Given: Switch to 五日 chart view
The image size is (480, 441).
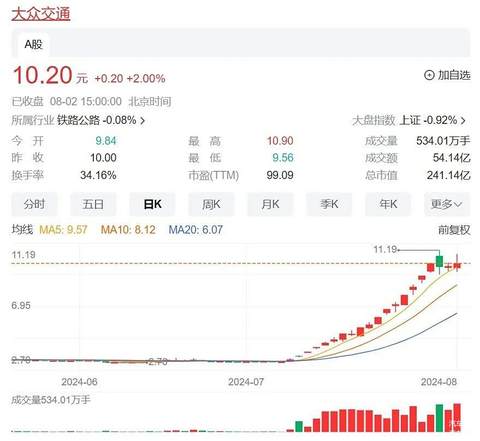Looking at the screenshot, I should pyautogui.click(x=93, y=204).
